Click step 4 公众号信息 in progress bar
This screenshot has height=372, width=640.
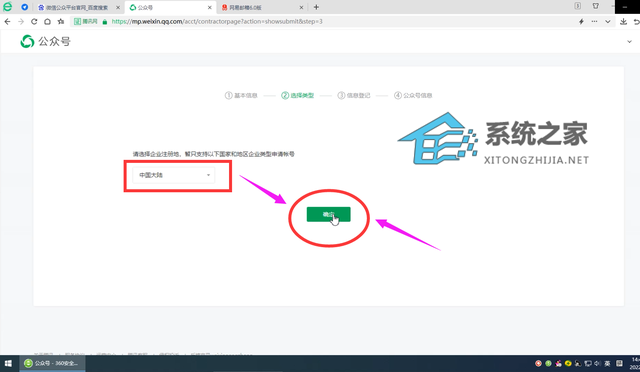pyautogui.click(x=413, y=96)
